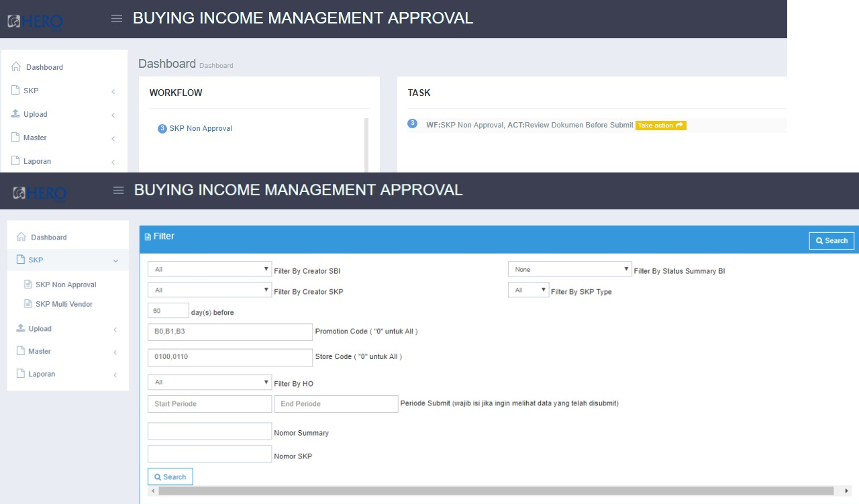Click the Upload icon in the lower sidebar

tap(21, 328)
